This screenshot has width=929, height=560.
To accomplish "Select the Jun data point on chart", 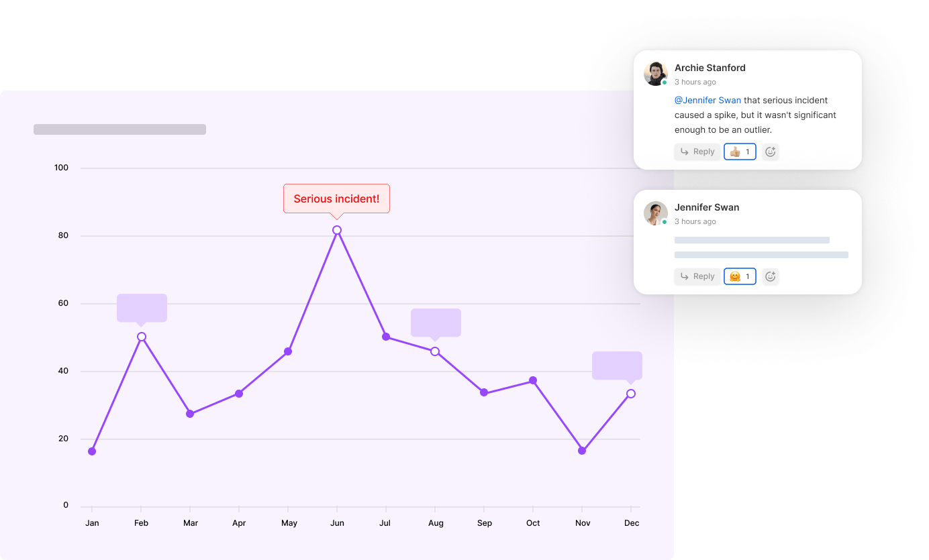I will (x=337, y=230).
